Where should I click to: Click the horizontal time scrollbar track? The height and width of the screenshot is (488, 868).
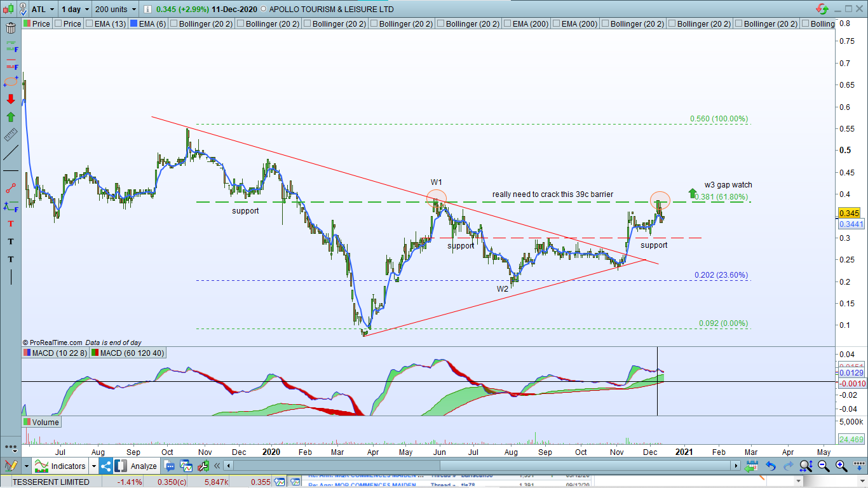[x=483, y=466]
